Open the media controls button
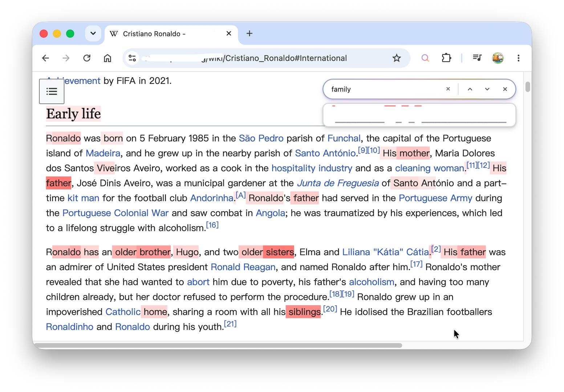 pyautogui.click(x=477, y=58)
